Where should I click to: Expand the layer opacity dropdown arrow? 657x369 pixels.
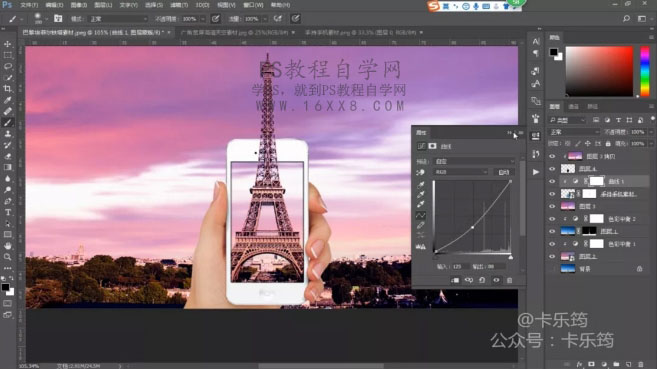click(650, 132)
